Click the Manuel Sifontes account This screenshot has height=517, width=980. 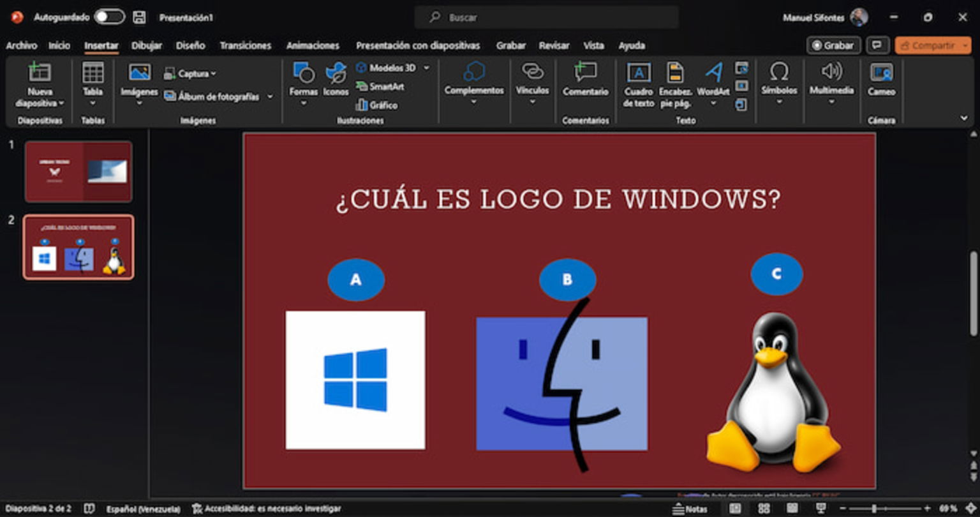click(x=825, y=17)
